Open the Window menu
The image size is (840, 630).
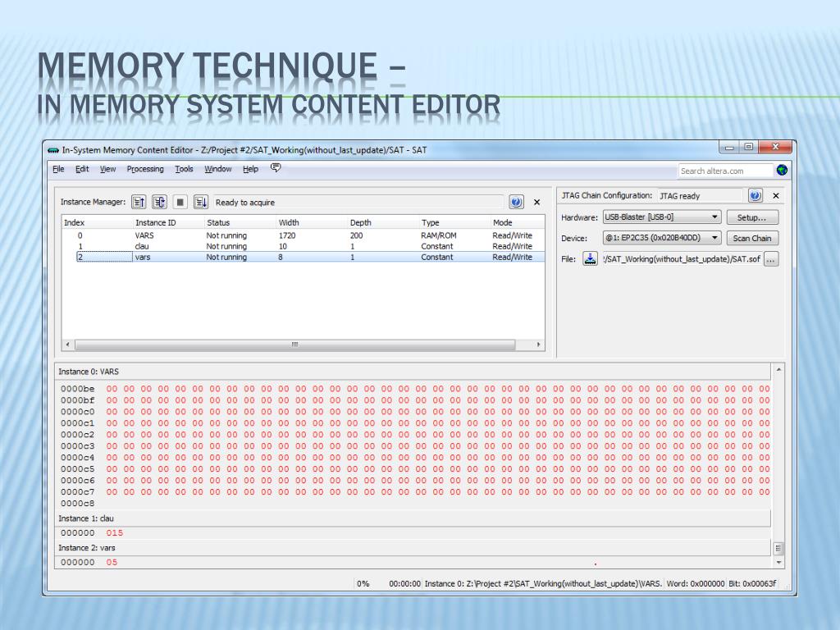coord(218,169)
